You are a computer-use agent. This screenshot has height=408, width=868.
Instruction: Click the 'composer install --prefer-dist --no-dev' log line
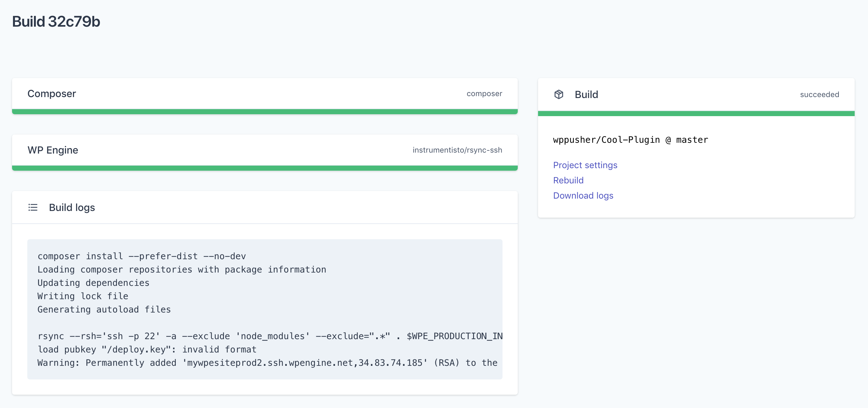[x=141, y=256]
